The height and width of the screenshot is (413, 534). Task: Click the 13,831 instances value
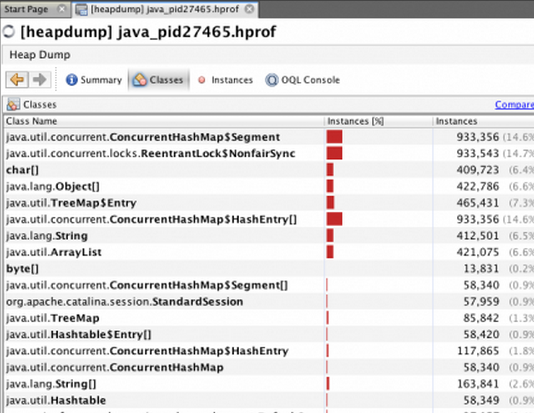(x=481, y=269)
